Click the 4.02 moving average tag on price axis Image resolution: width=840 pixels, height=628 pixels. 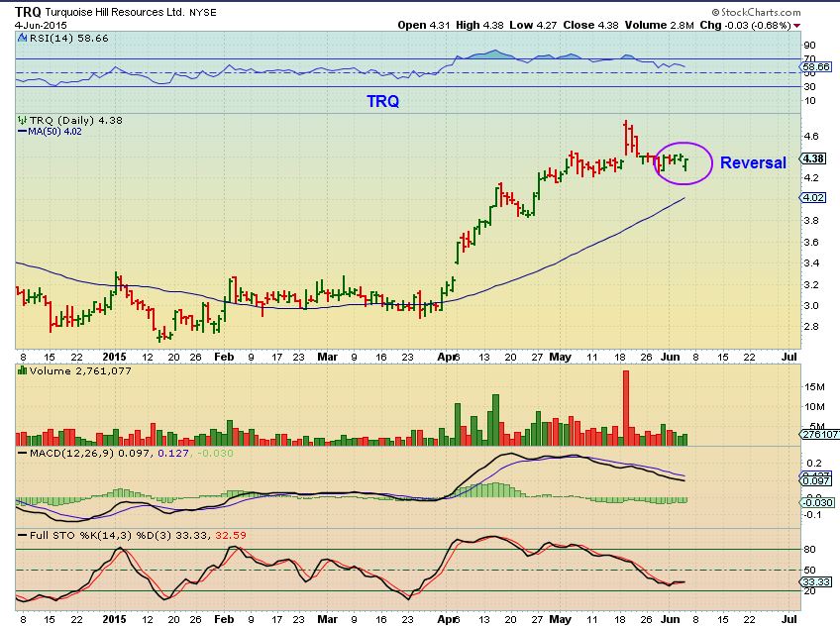pos(813,198)
